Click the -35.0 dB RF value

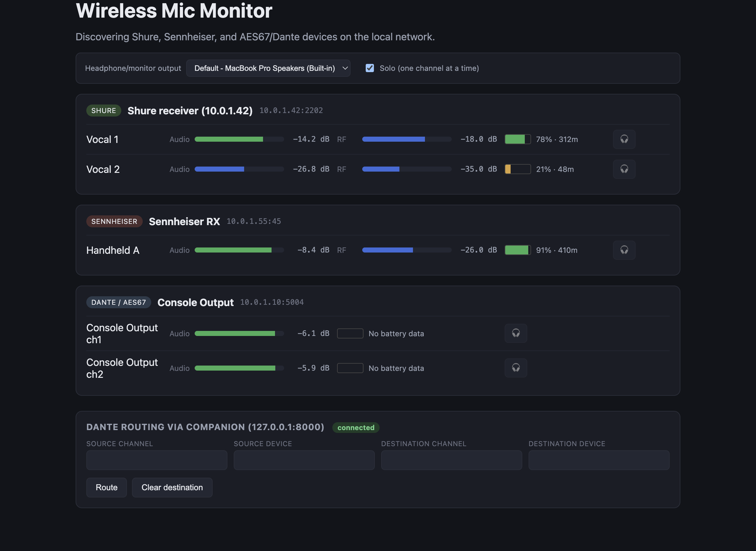click(x=478, y=169)
